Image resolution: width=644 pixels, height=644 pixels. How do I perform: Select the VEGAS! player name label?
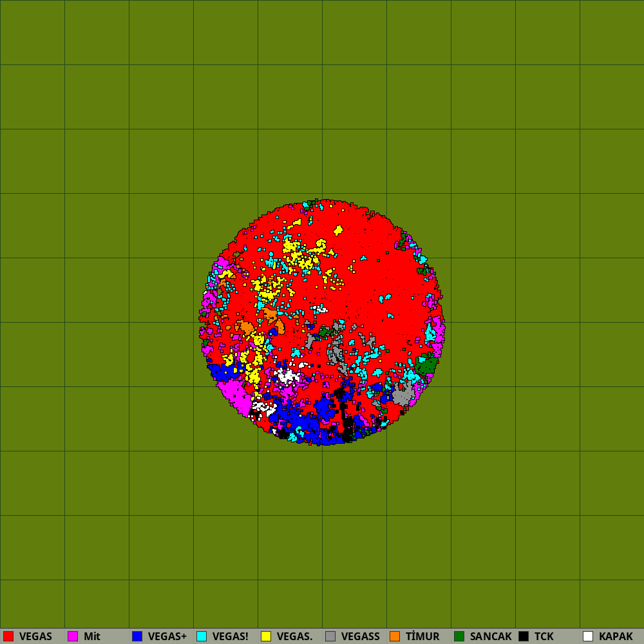pos(231,637)
